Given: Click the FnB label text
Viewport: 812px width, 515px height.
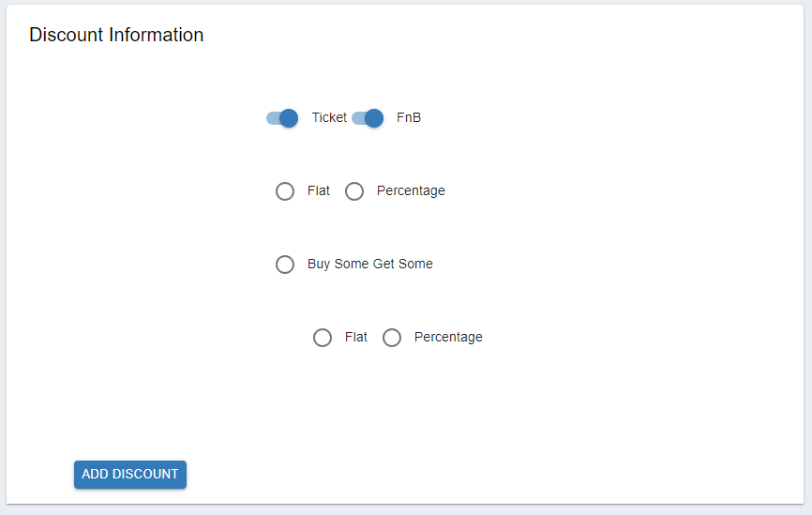Looking at the screenshot, I should tap(409, 118).
